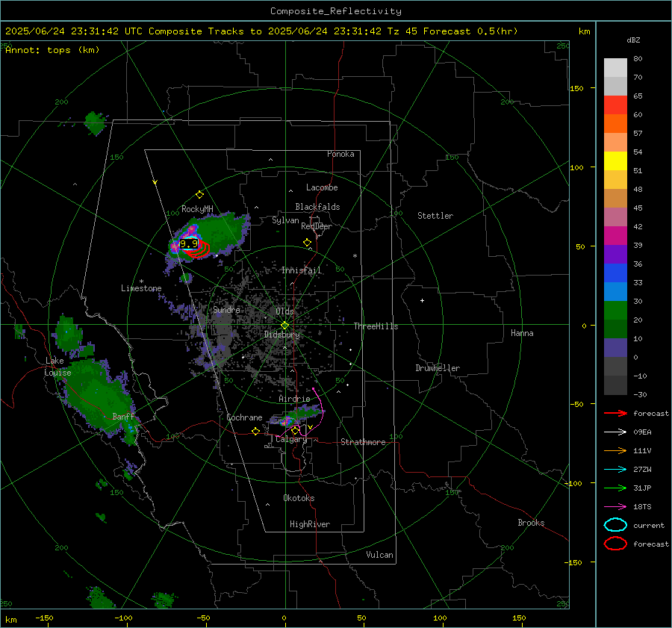The height and width of the screenshot is (628, 672).
Task: Click the Lacombe city label
Action: 322,187
